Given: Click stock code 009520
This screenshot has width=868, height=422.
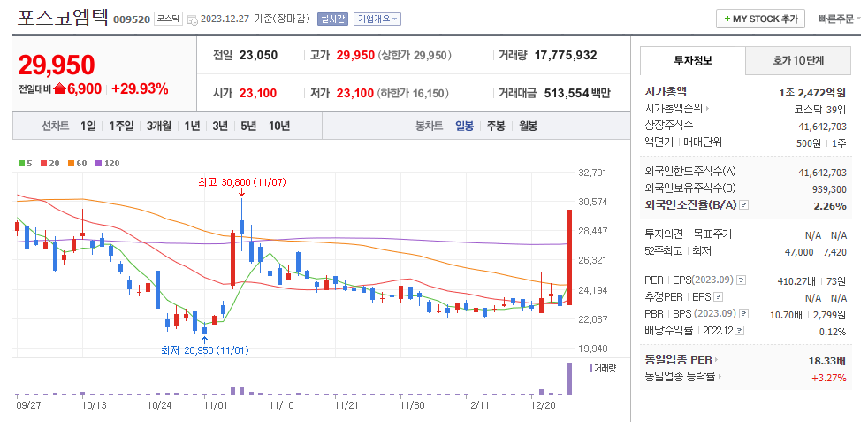Looking at the screenshot, I should pyautogui.click(x=132, y=20).
